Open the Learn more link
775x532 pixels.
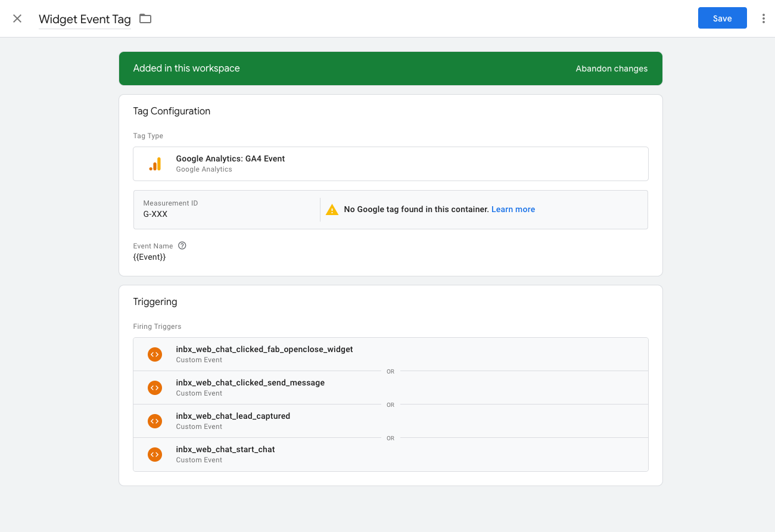[x=513, y=209]
